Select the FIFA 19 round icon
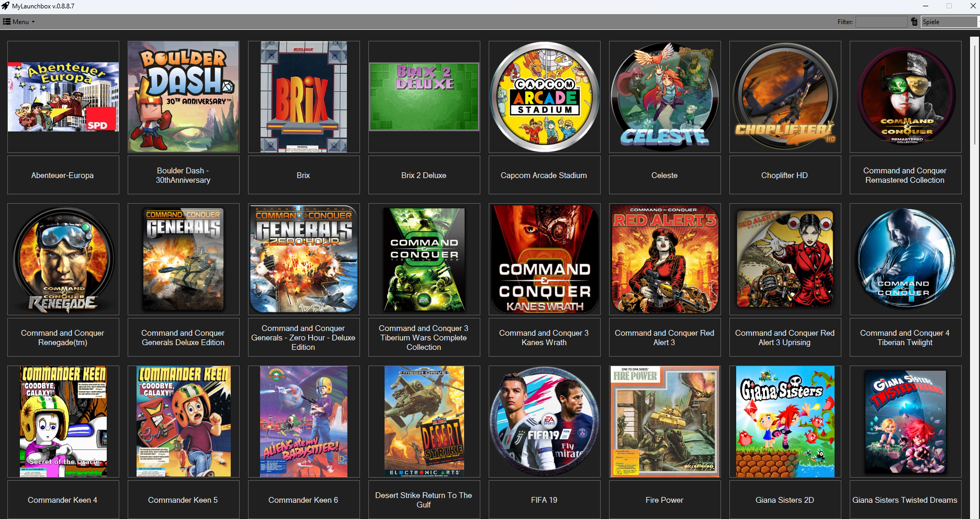 pos(545,422)
